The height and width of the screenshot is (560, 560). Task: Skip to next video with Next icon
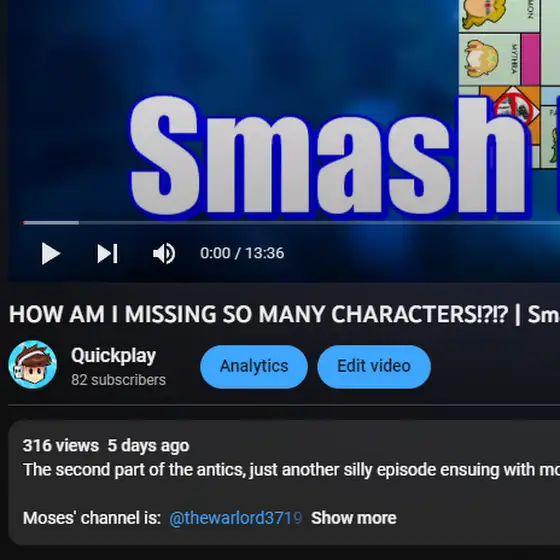[x=107, y=254]
